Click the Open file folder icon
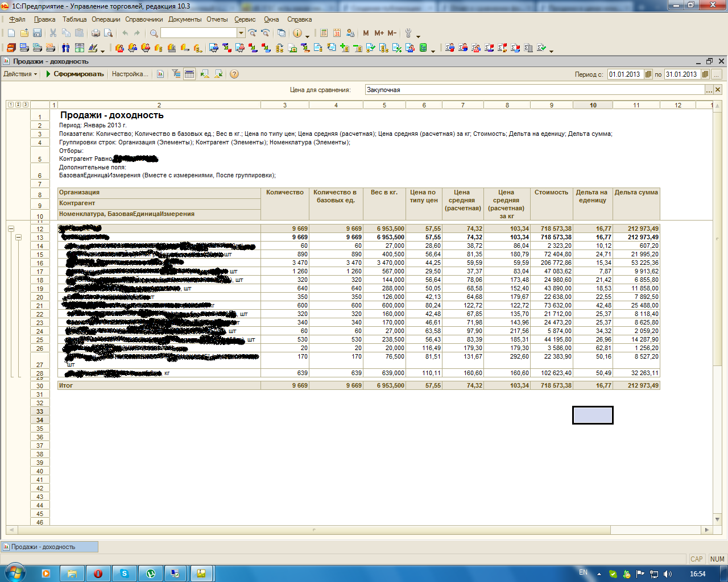Screen dimensions: 728x582 (x=24, y=34)
